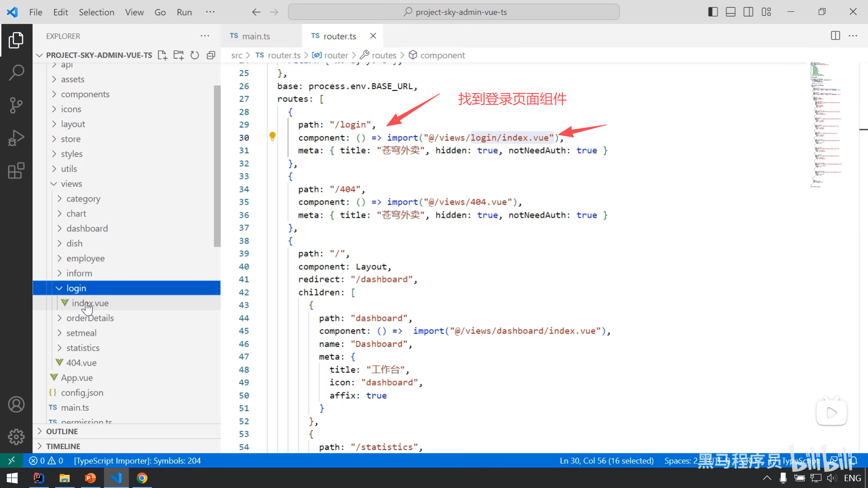This screenshot has width=868, height=488.
Task: Toggle the bottom panel layout button
Action: pyautogui.click(x=731, y=12)
